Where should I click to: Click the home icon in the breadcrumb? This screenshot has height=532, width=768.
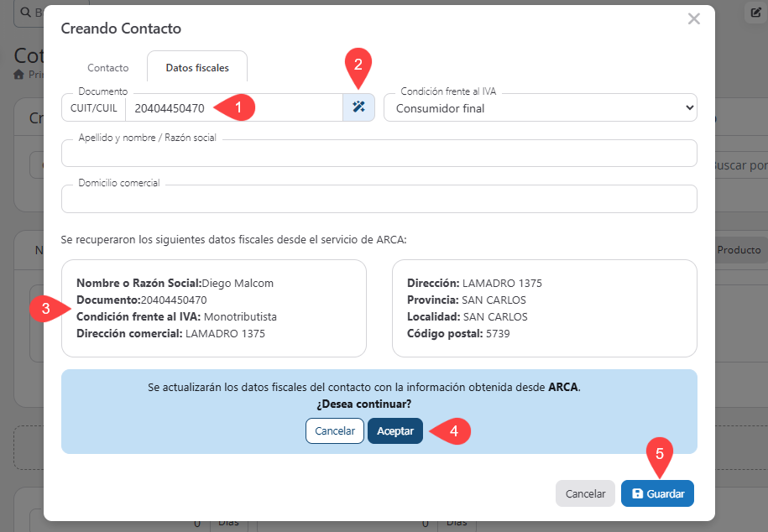click(18, 75)
